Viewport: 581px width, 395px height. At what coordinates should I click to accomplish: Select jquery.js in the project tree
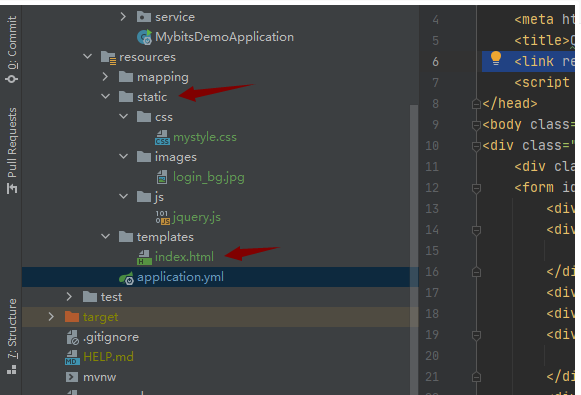click(x=196, y=217)
